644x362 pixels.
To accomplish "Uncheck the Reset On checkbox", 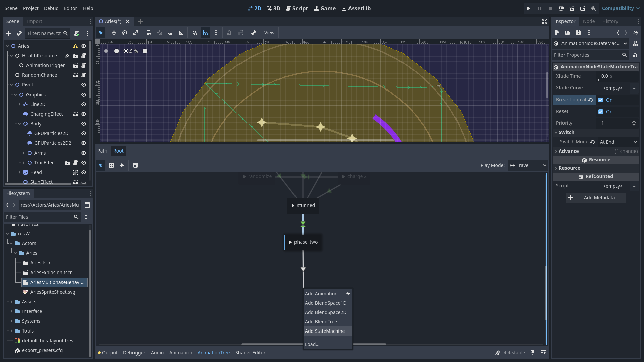I will [601, 112].
